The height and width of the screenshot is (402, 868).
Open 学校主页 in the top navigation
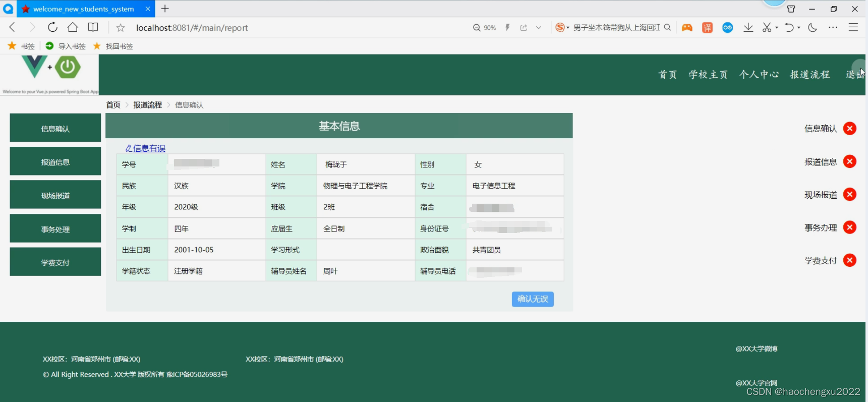(x=708, y=75)
